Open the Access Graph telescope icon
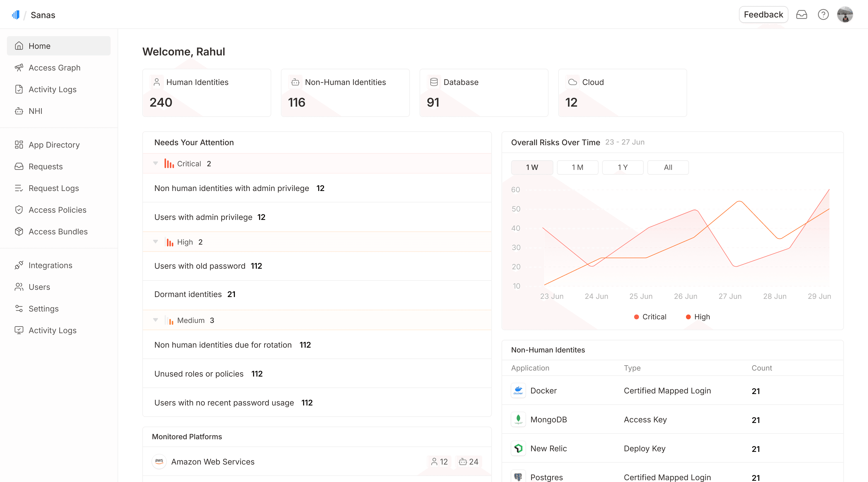The width and height of the screenshot is (868, 482). pos(19,68)
